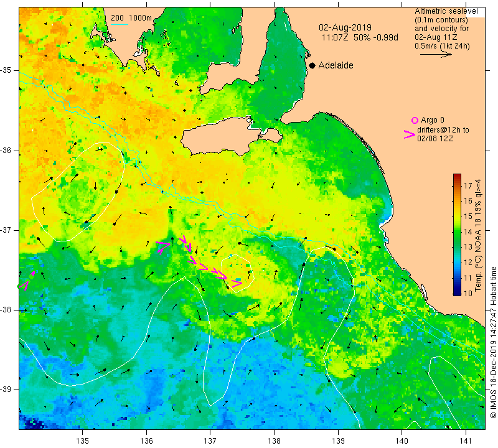Click the dark blue bottom of the colorbar
Image resolution: width=498 pixels, height=448 pixels.
click(x=457, y=292)
